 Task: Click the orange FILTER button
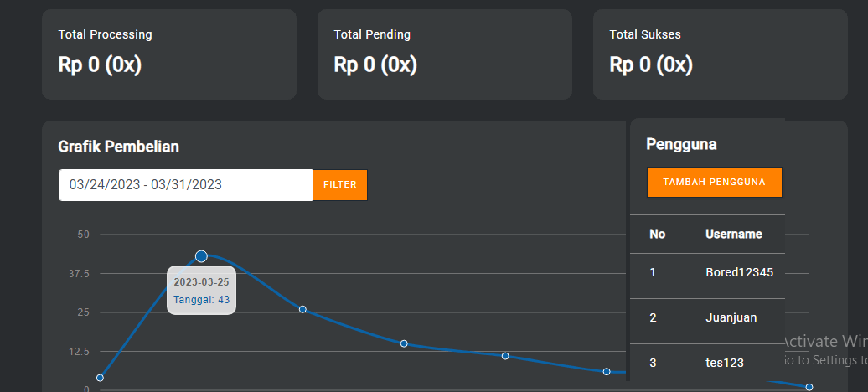tap(339, 185)
